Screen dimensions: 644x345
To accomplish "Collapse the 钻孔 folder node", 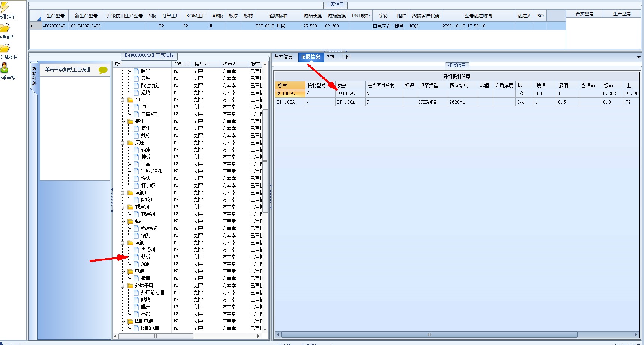I will 123,221.
